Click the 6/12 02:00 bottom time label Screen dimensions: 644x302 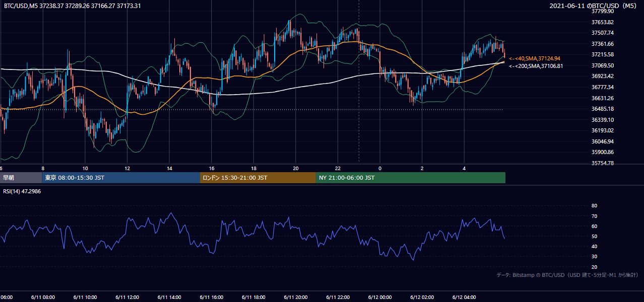(x=422, y=297)
